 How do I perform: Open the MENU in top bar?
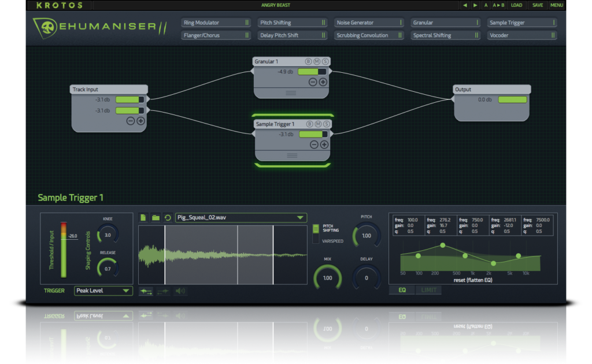(556, 5)
